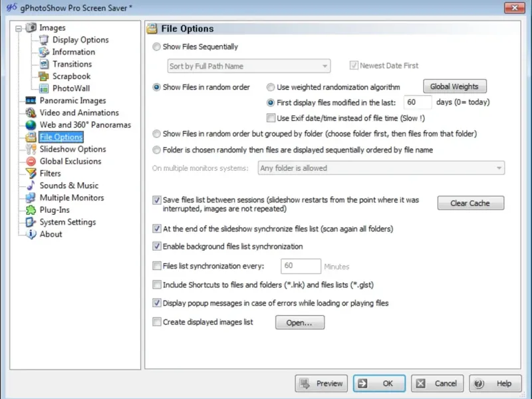Click the About info icon

tap(31, 234)
